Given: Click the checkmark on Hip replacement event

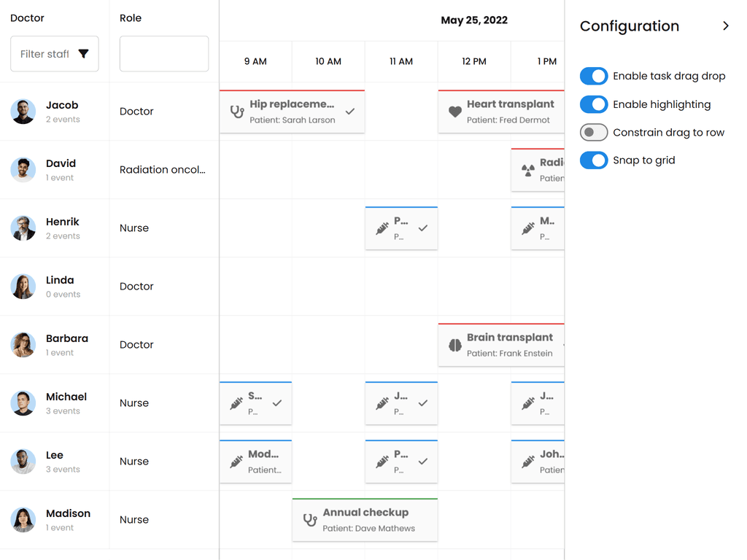Looking at the screenshot, I should coord(349,112).
